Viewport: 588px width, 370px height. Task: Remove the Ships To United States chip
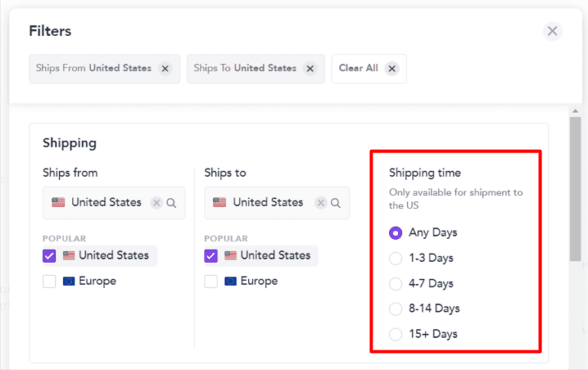coord(310,69)
